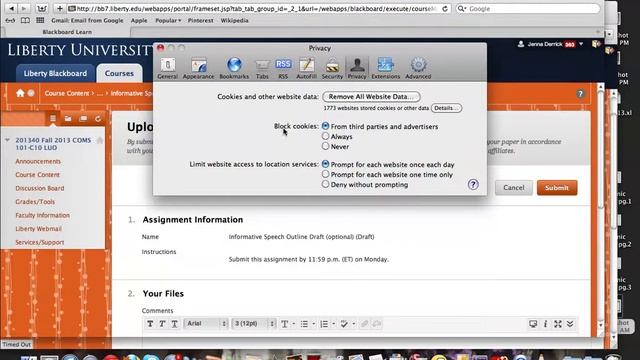Set Block cookies to Always
This screenshot has width=640, height=360.
click(325, 136)
